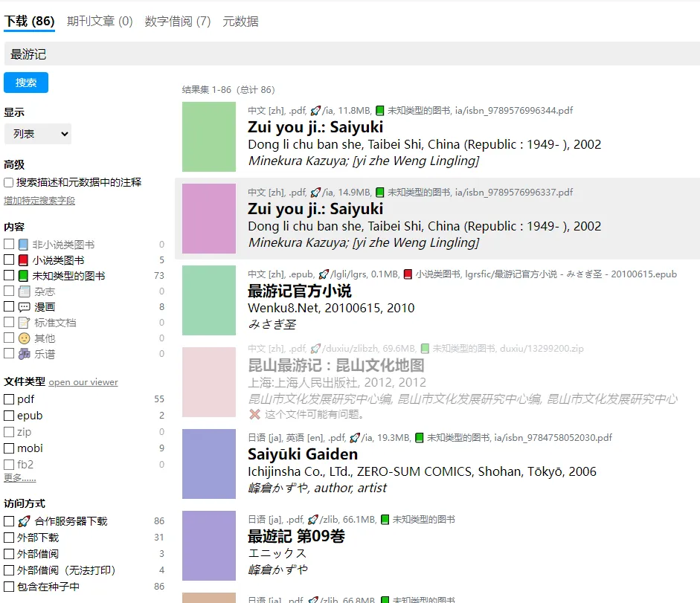Open the 最游记官方小说 result title

point(300,291)
